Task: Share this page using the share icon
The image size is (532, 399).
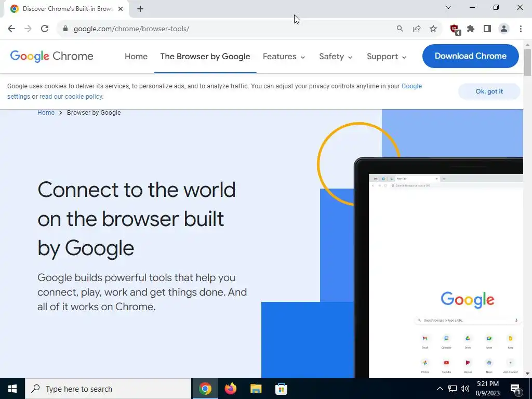Action: point(417,29)
